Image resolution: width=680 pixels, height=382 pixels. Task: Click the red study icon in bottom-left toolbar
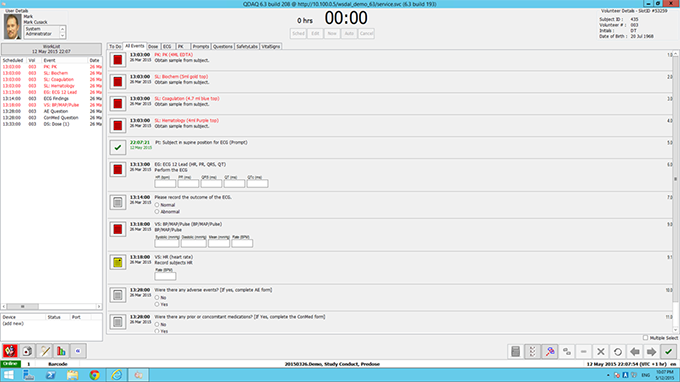[10, 351]
